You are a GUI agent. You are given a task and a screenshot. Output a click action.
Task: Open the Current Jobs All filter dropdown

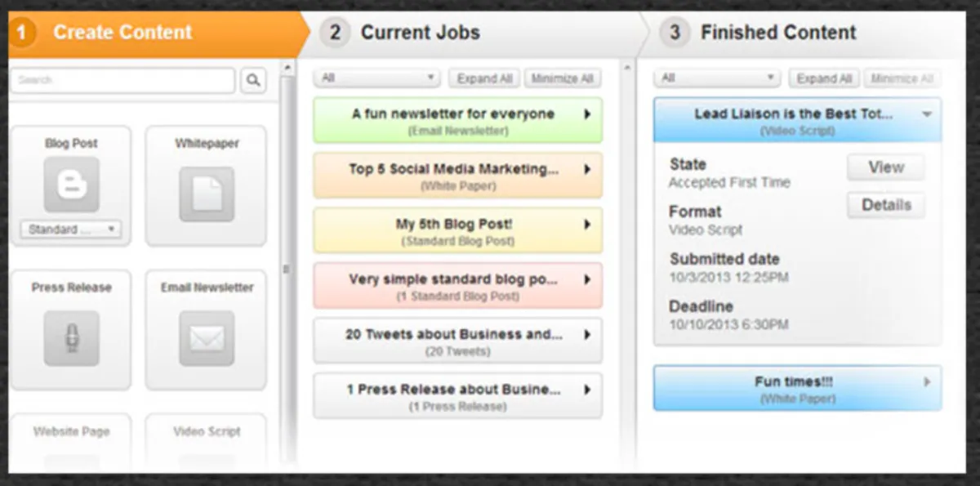pos(377,78)
